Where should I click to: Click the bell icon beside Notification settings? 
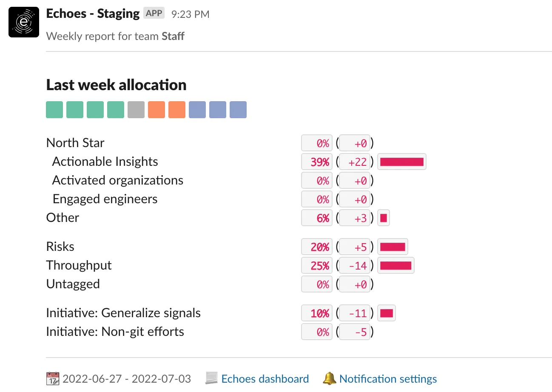(329, 378)
